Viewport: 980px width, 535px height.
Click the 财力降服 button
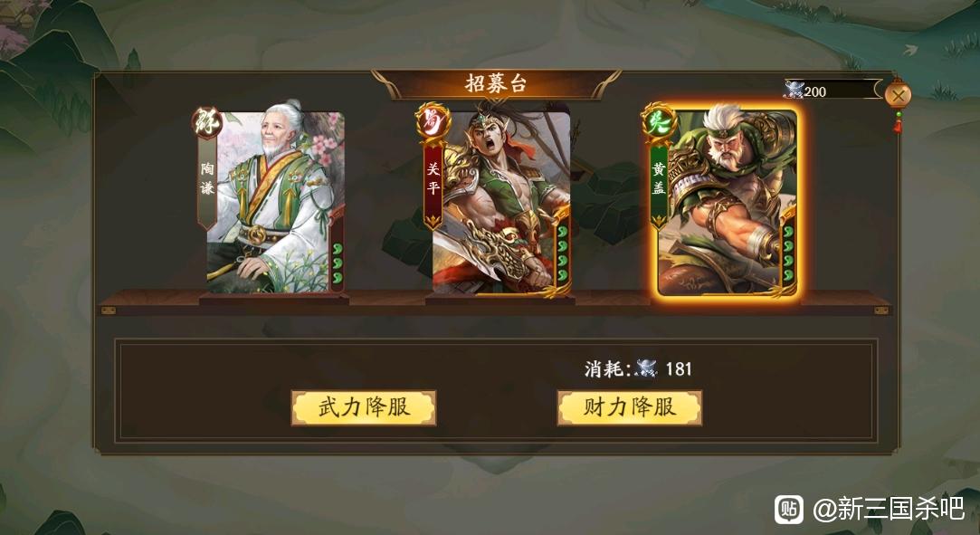pyautogui.click(x=630, y=408)
